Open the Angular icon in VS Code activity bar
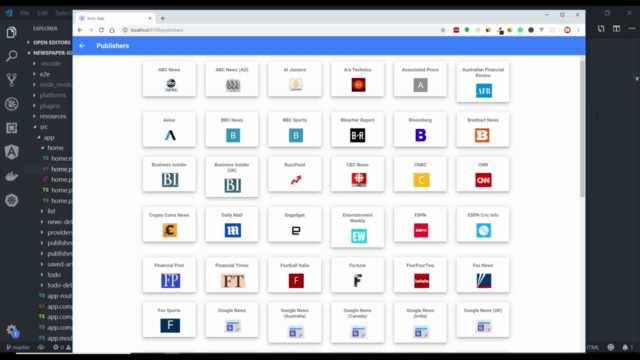 click(x=11, y=152)
